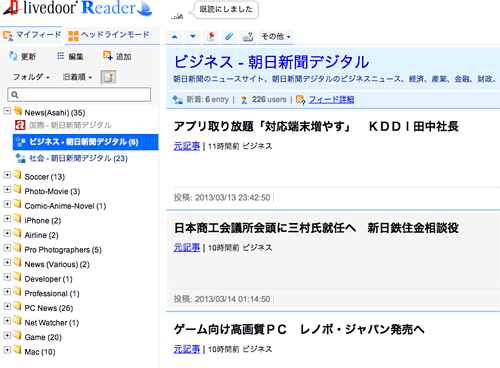Select ビジネス - 朝日新聞デジタル (6) feed
Viewport: 500px width, 368px height.
(x=85, y=142)
